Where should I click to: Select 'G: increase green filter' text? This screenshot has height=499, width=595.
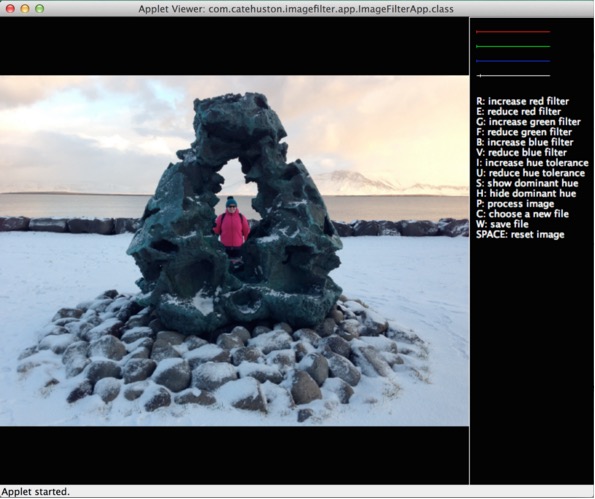(528, 122)
